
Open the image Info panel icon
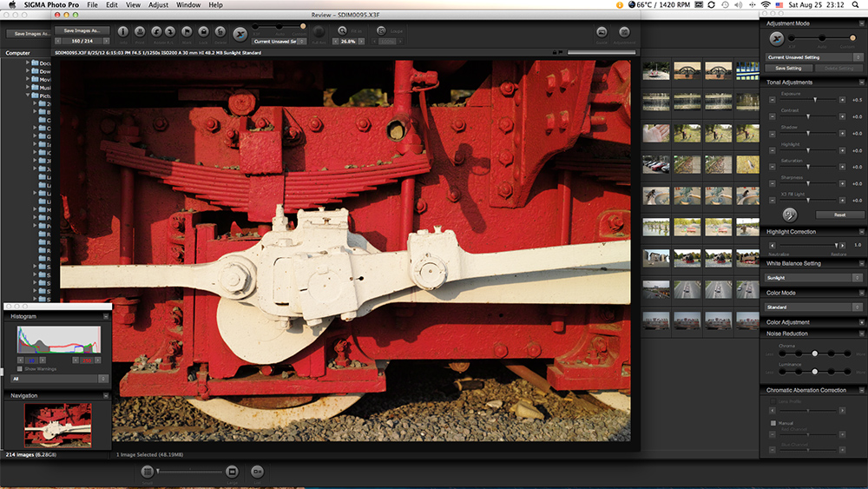pyautogui.click(x=123, y=31)
